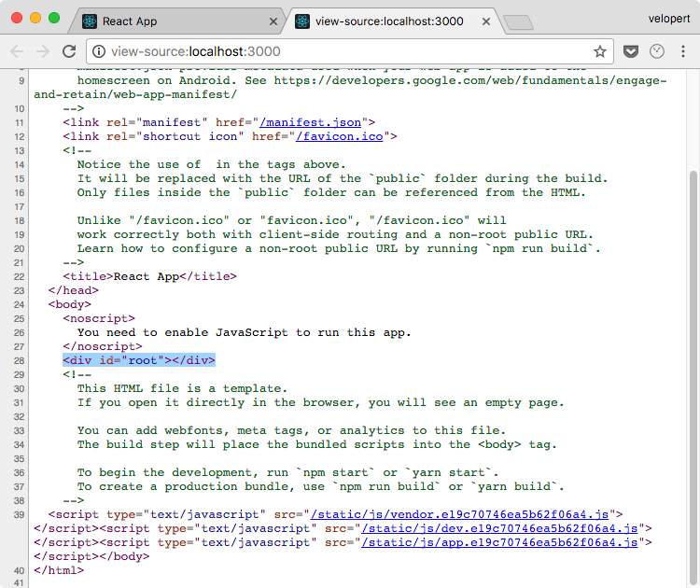Select the view-source:localhost:3000 tab
The image size is (700, 588).
tap(395, 21)
